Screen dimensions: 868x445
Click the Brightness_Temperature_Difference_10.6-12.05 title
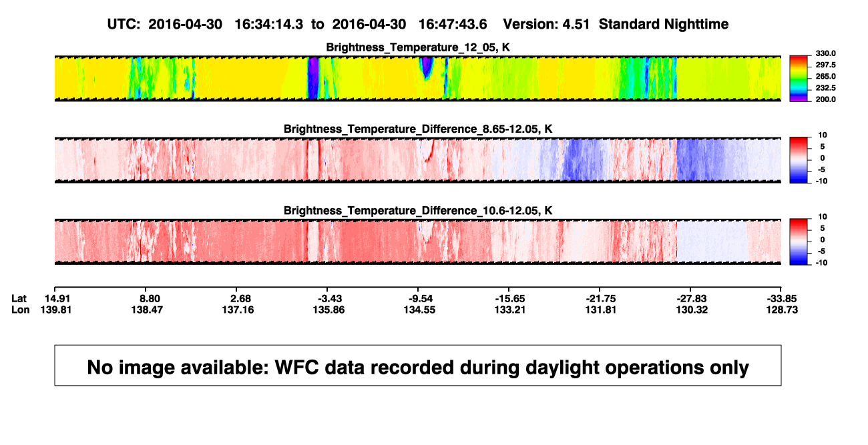[x=418, y=211]
